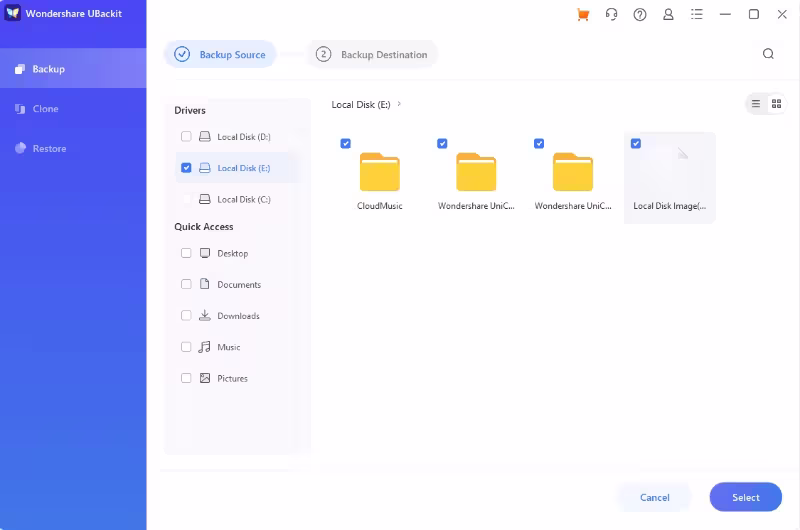Click the Documents page icon
The width and height of the screenshot is (800, 530).
coord(205,284)
